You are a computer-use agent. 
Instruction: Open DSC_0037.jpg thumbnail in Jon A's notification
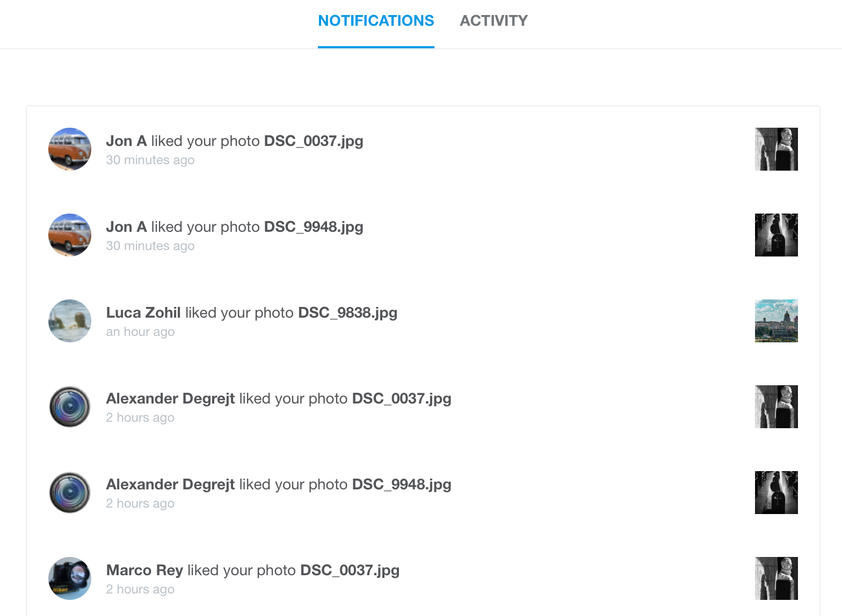point(776,149)
